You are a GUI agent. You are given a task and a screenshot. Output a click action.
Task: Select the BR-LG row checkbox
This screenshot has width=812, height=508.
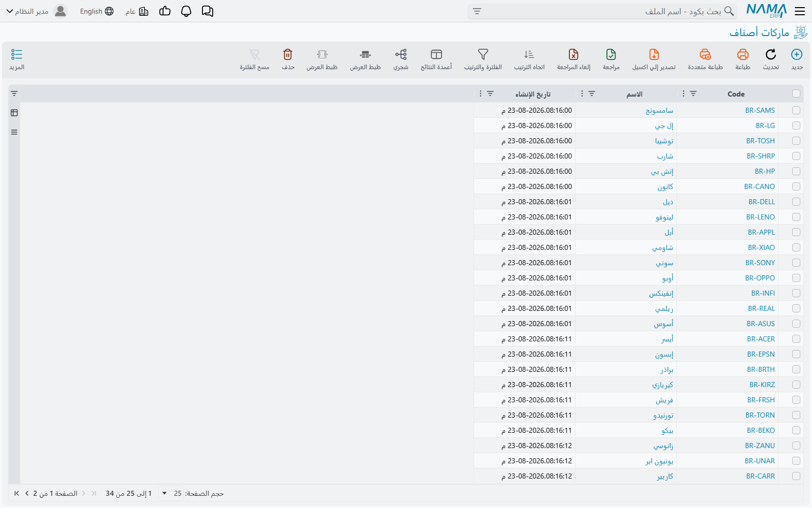[796, 125]
